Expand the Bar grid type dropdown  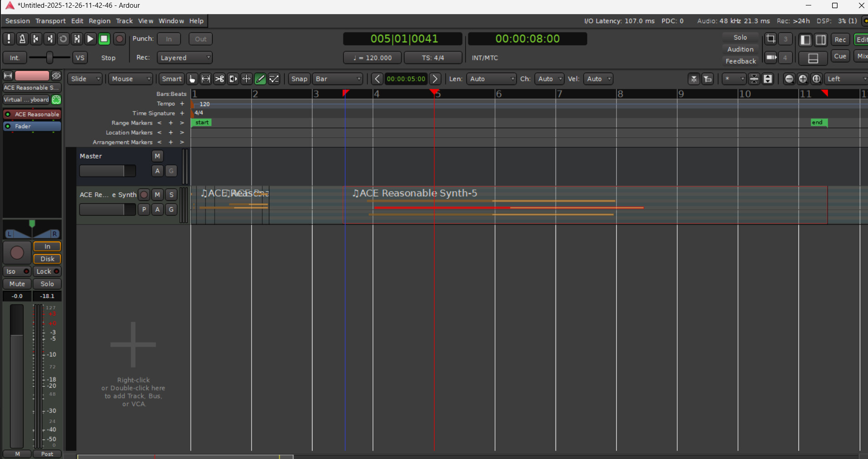pos(338,79)
